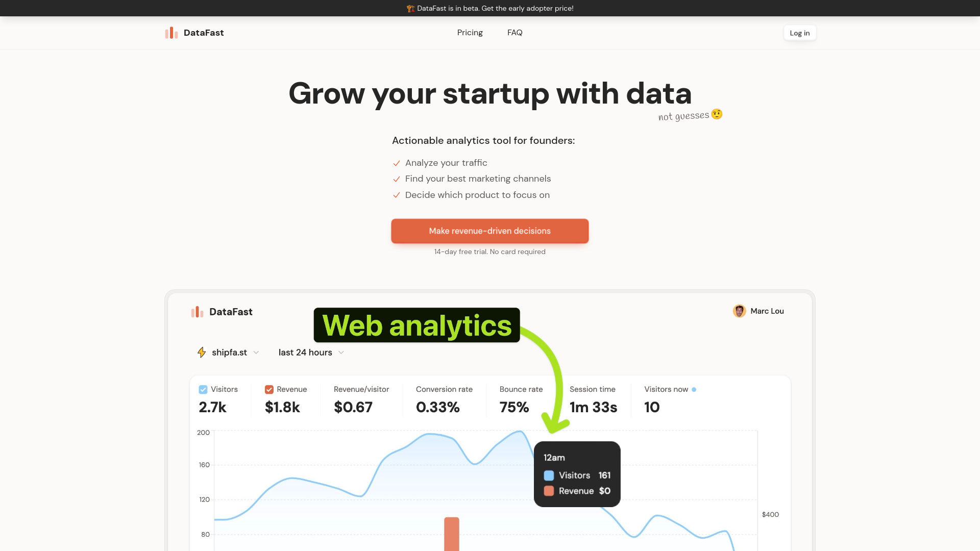Click the lightning bolt icon beside shipfa.st
Image resolution: width=980 pixels, height=551 pixels.
click(202, 353)
